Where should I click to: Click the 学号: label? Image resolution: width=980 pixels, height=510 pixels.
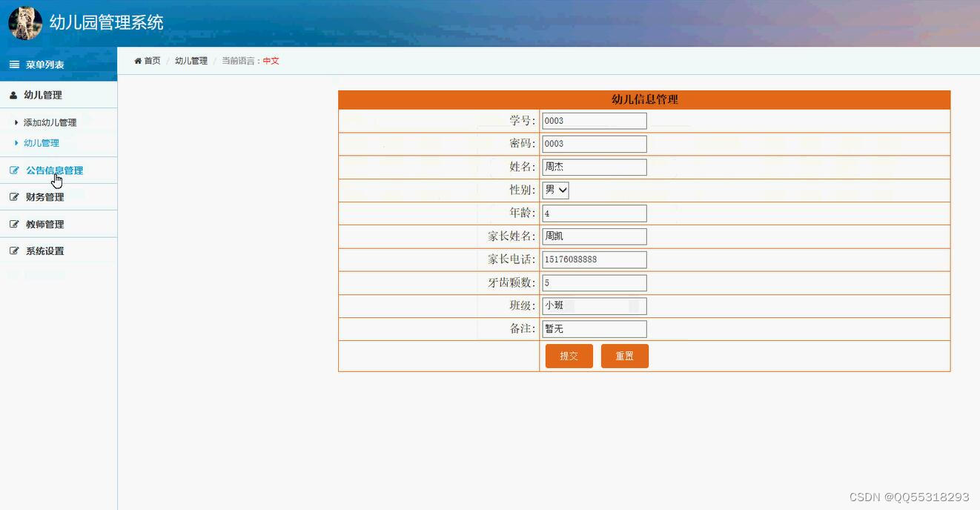[523, 120]
